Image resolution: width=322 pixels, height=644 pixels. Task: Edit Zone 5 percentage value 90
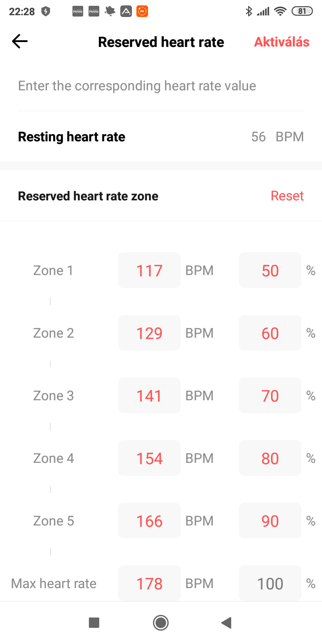coord(270,521)
